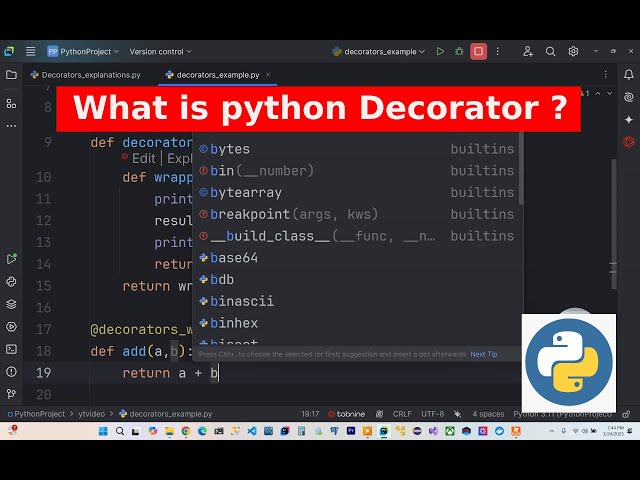Stop the running process with red square
Image resolution: width=640 pixels, height=480 pixels.
coord(478,51)
